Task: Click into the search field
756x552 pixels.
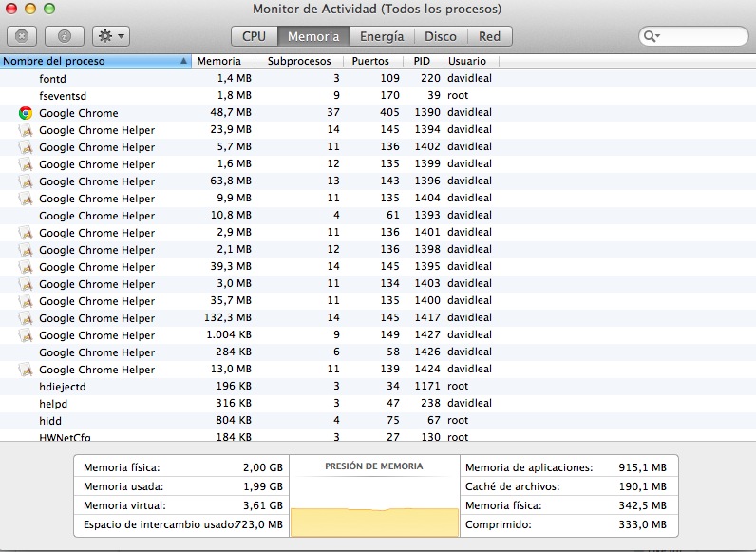Action: tap(693, 36)
